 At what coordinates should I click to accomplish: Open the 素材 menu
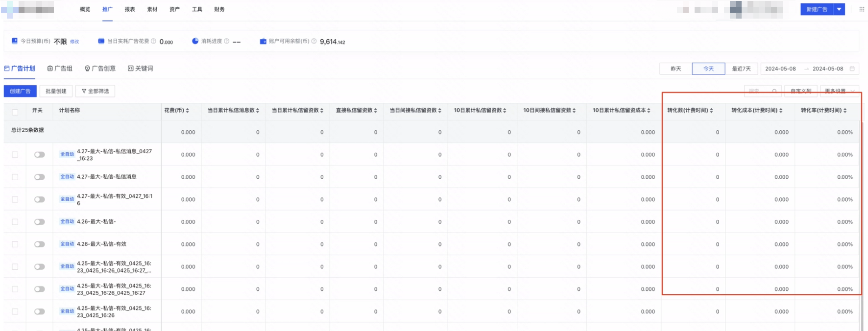pyautogui.click(x=152, y=9)
